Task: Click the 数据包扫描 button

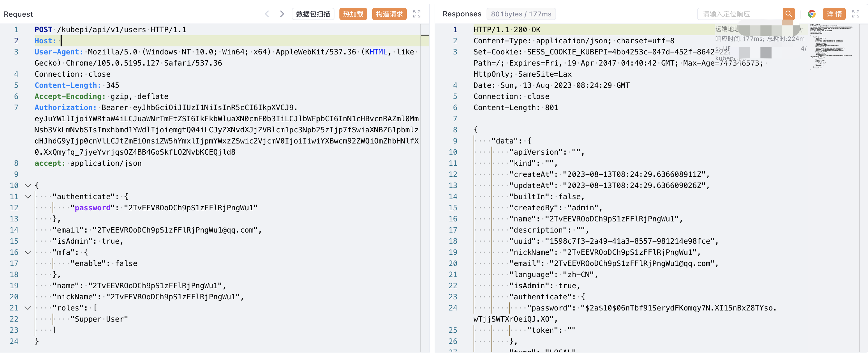Action: 313,14
